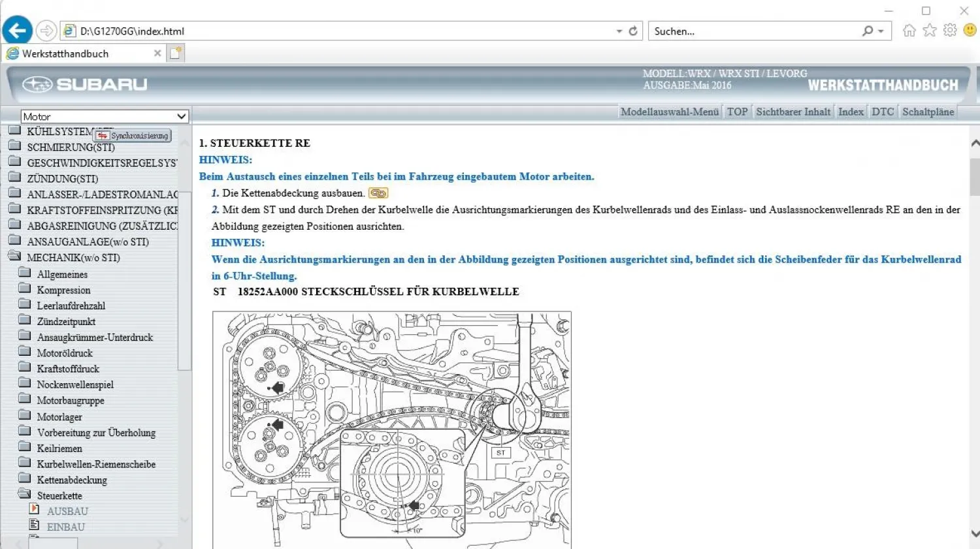980x549 pixels.
Task: Expand the address bar history dropdown
Action: 619,31
